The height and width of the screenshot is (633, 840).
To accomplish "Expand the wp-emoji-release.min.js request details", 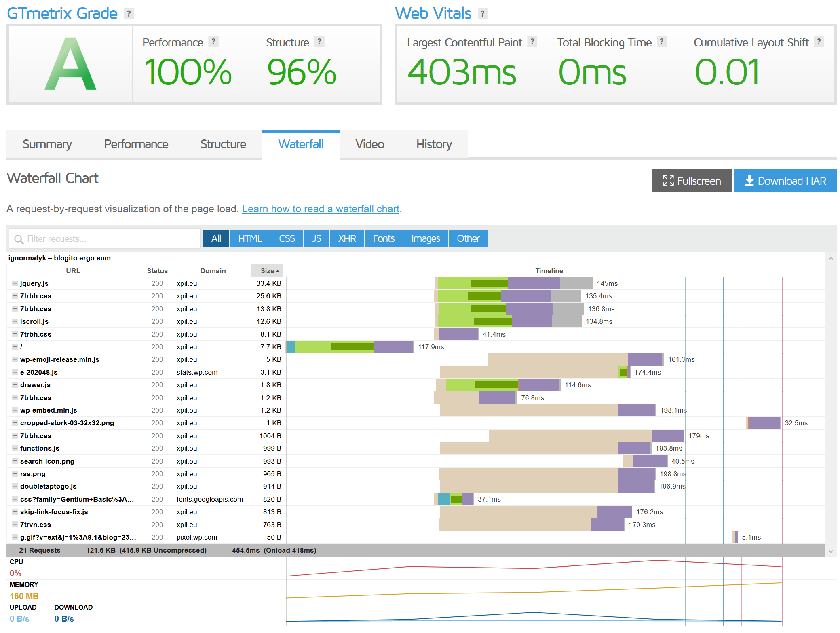I will click(15, 359).
